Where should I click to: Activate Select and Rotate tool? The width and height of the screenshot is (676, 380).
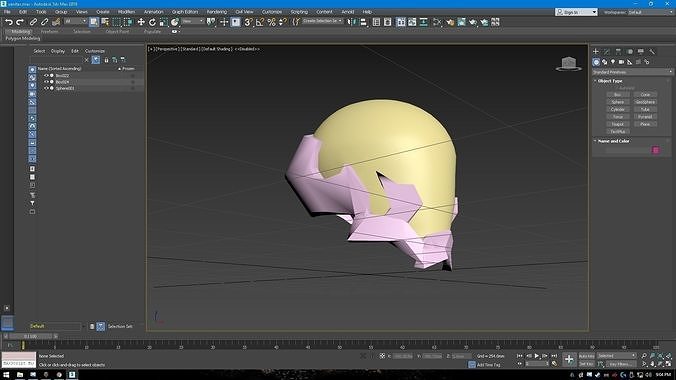152,22
